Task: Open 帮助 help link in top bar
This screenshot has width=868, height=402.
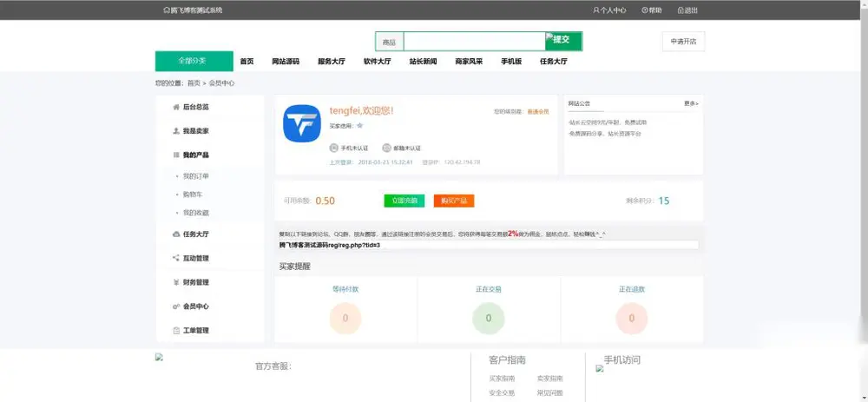Action: (652, 10)
